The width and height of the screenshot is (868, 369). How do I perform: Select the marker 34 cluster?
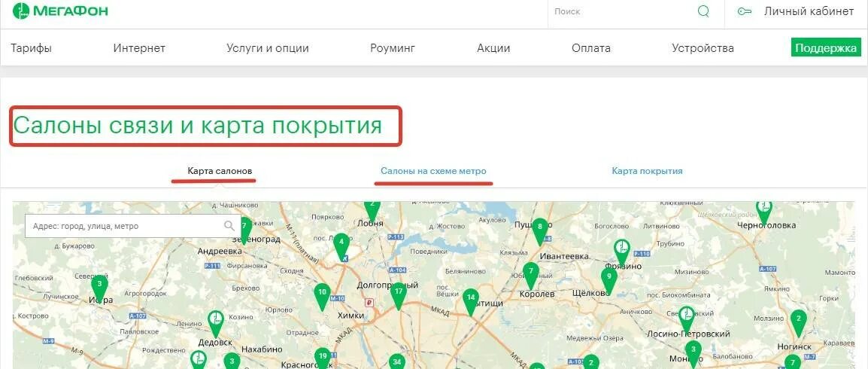pyautogui.click(x=396, y=361)
